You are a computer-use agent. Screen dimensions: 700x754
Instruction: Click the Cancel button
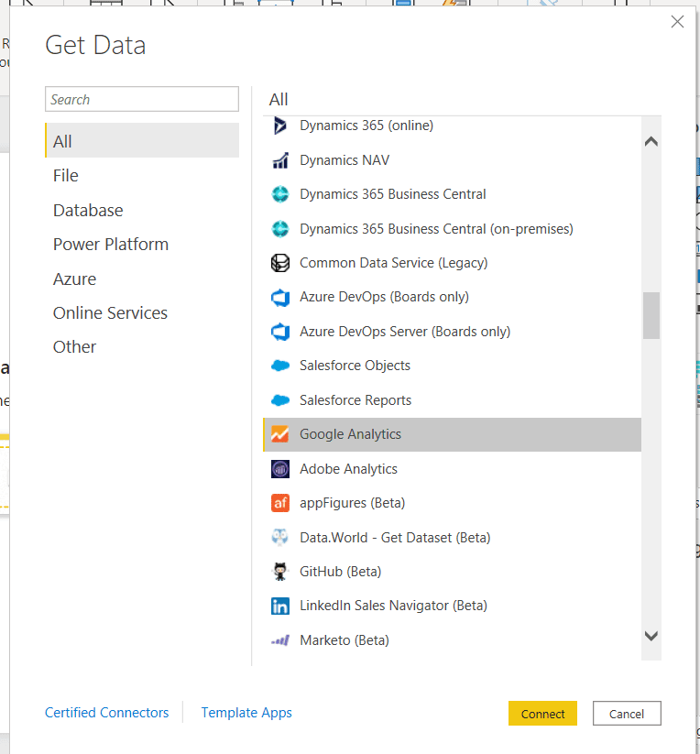pos(627,714)
